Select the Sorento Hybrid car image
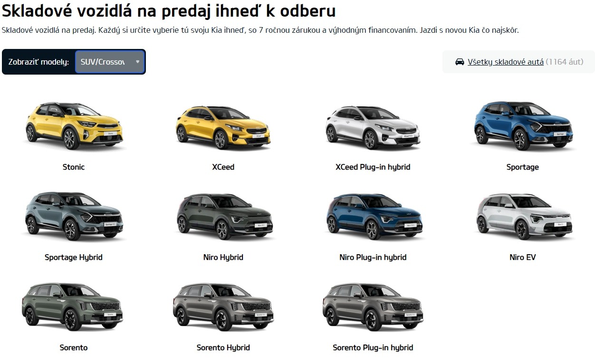 point(222,307)
